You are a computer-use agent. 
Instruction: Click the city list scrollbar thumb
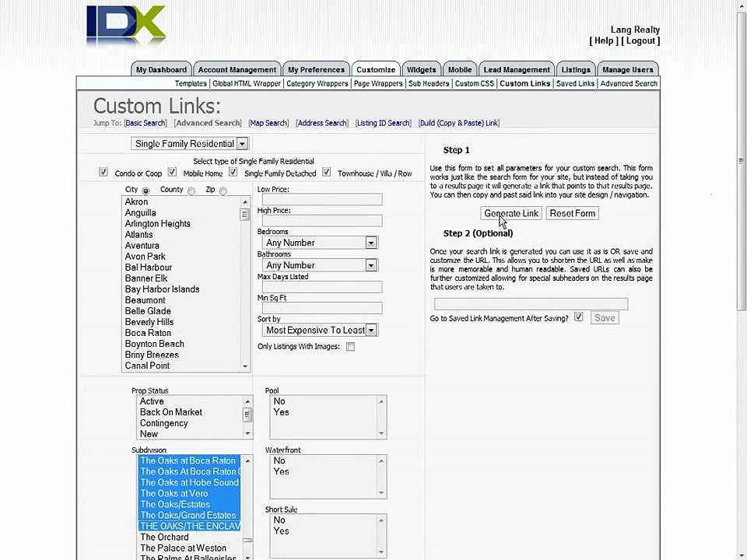click(x=245, y=215)
